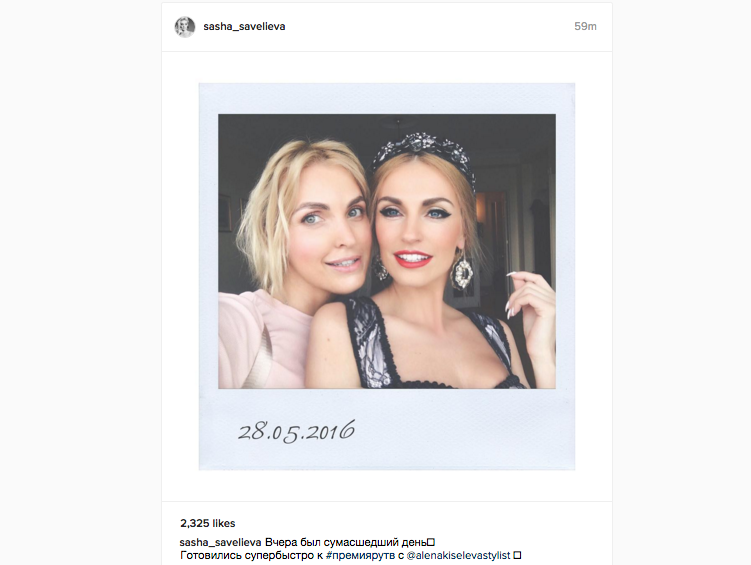Click the large crystal earring in photo
This screenshot has height=565, width=751.
click(462, 271)
